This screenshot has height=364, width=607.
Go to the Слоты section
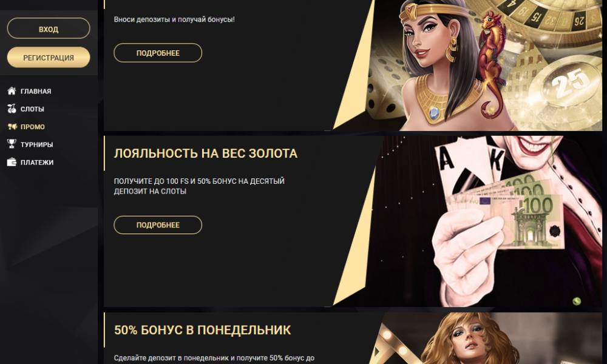tap(32, 109)
